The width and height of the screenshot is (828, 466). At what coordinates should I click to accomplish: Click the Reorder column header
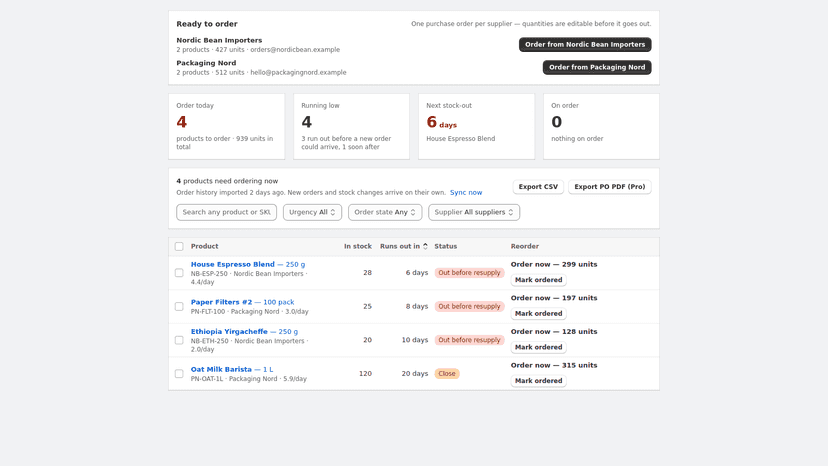coord(524,246)
